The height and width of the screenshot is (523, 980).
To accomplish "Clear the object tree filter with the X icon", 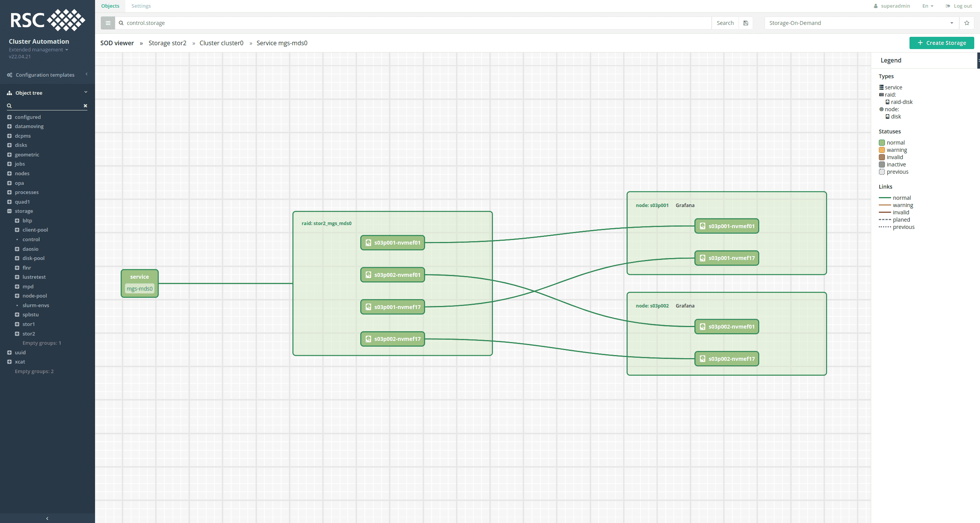I will pos(85,105).
